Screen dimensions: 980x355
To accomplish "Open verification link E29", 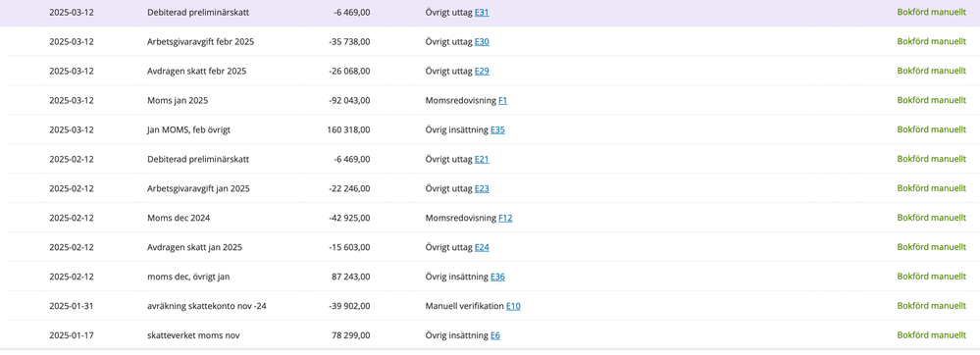I will click(482, 72).
